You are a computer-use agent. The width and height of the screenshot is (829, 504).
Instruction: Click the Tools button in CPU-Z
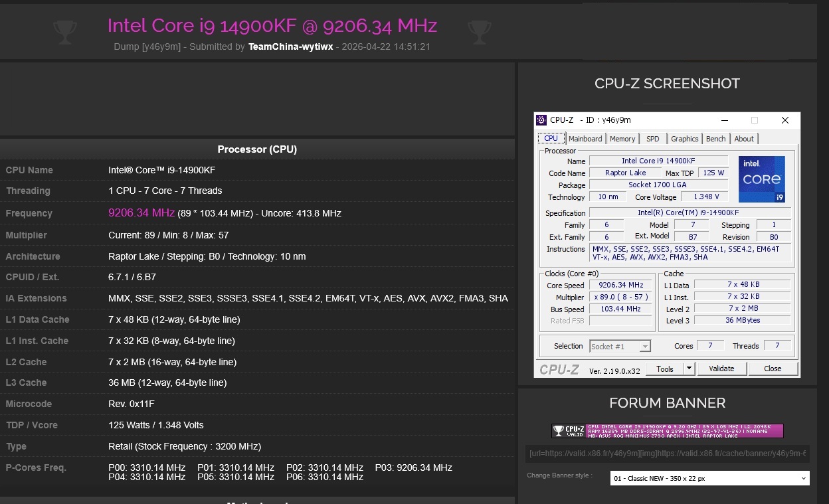point(665,369)
